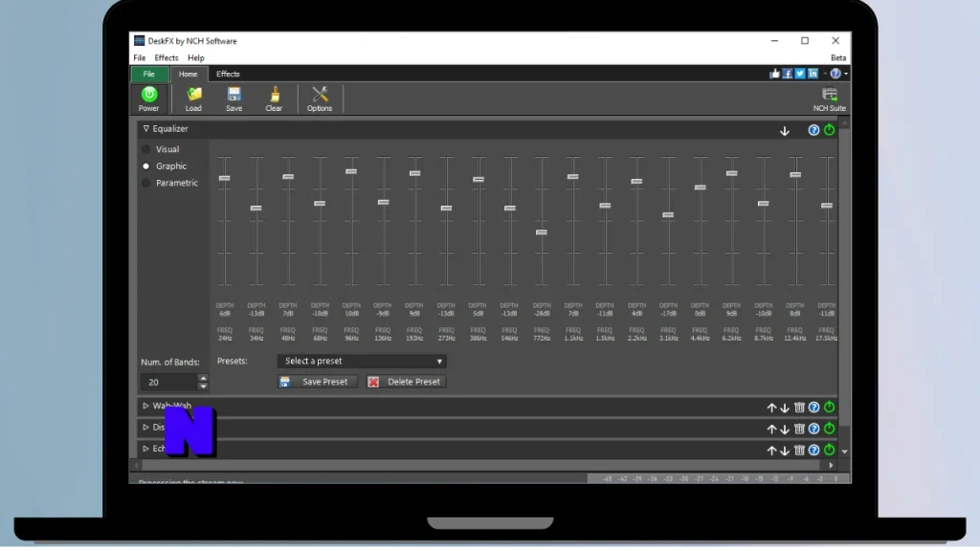Click the Num. of Bands field
The image size is (980, 551).
[169, 383]
